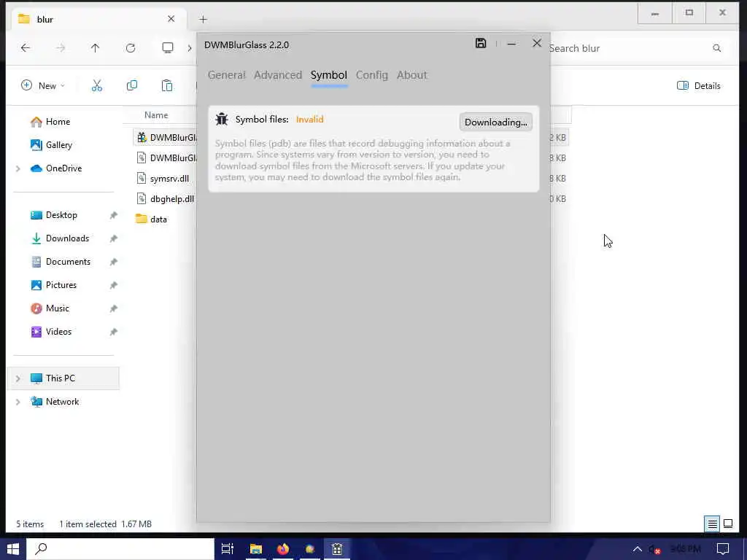Screen dimensions: 747x560
Task: Toggle the Details pane
Action: 698,86
